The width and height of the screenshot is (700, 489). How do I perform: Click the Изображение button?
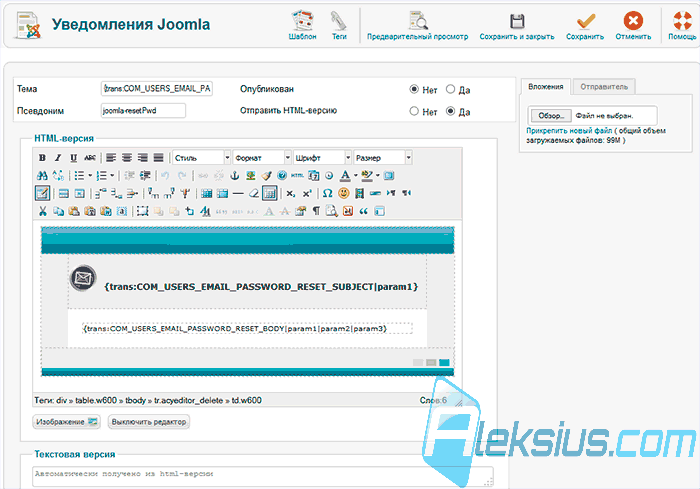tap(67, 422)
